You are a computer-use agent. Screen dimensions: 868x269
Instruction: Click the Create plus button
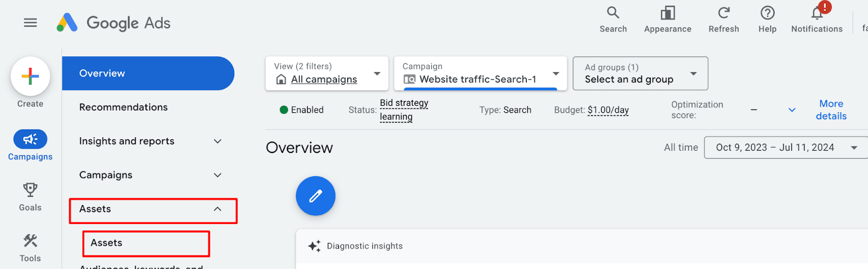(30, 76)
